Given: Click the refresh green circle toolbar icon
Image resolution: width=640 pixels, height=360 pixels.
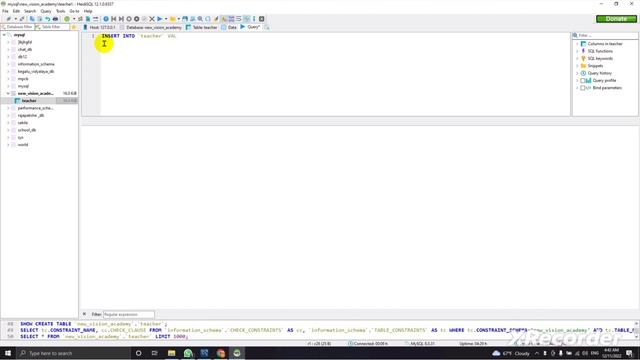Looking at the screenshot, I should (67, 19).
